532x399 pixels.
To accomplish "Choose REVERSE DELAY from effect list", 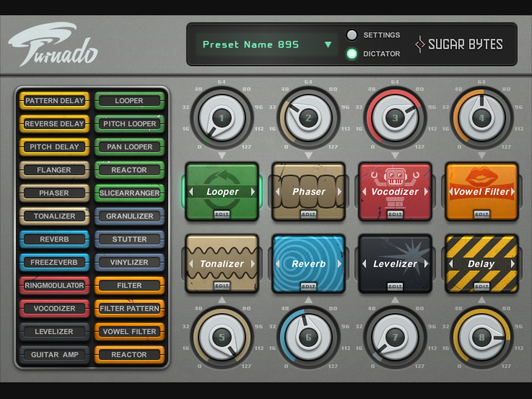I will (54, 123).
